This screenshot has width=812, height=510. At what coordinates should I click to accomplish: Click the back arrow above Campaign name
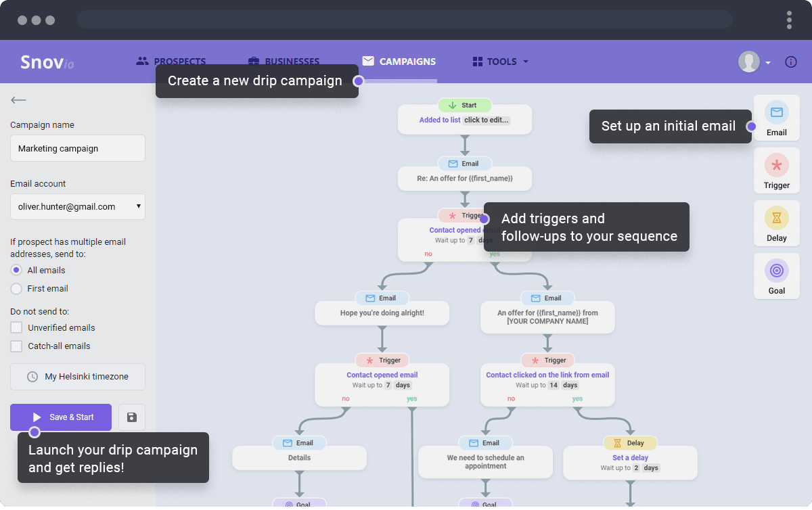tap(18, 99)
